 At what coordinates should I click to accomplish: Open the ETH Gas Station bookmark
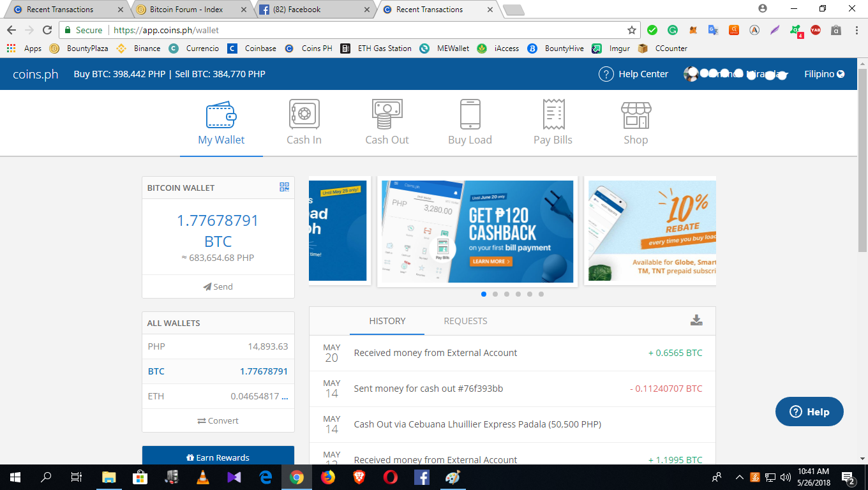pyautogui.click(x=376, y=48)
